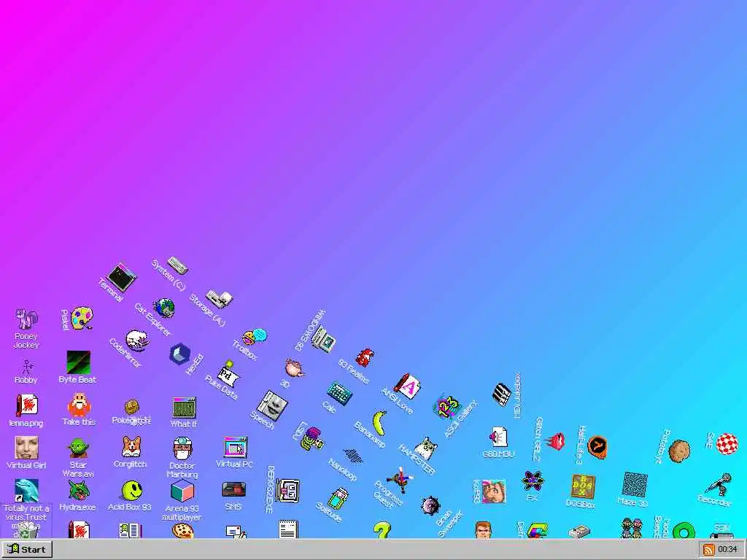Launch the Bananamp banana icon
The height and width of the screenshot is (560, 747).
(x=379, y=423)
